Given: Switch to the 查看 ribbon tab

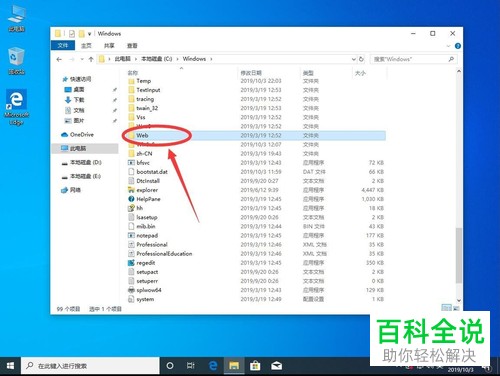Looking at the screenshot, I should [x=132, y=46].
